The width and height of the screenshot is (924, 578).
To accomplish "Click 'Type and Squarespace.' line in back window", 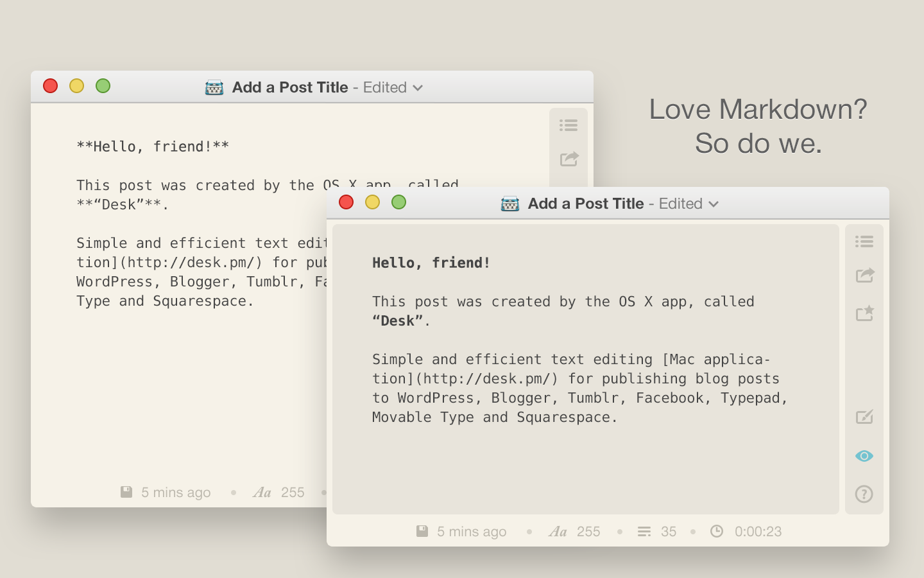I will (165, 301).
